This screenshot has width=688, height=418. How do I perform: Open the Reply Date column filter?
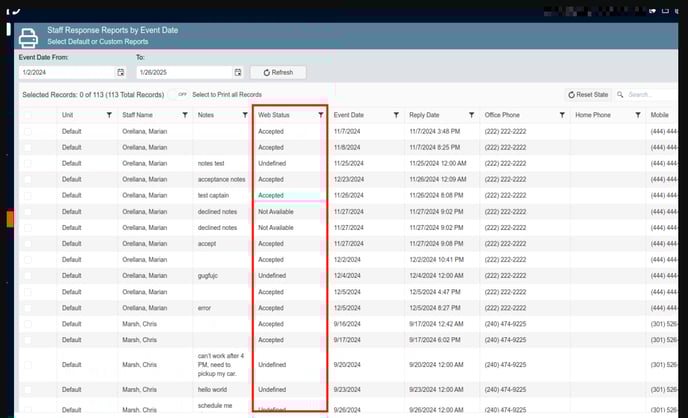tap(473, 115)
